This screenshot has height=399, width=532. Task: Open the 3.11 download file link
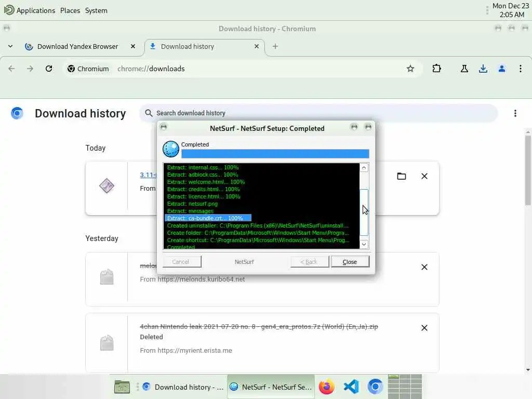tap(148, 175)
